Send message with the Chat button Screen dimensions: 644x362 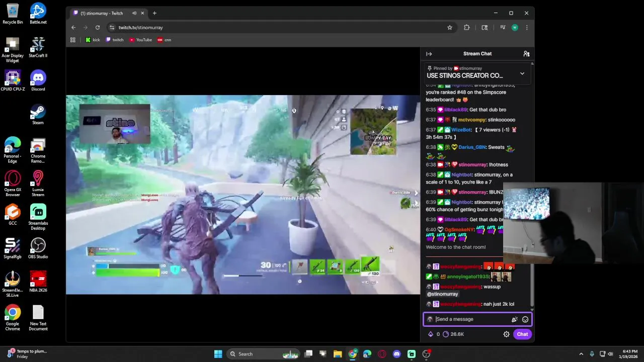click(522, 334)
